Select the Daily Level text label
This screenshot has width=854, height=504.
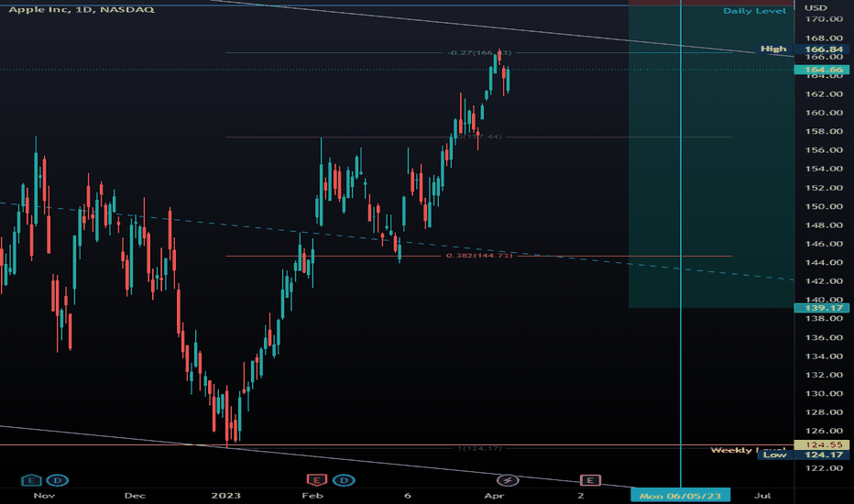point(754,11)
